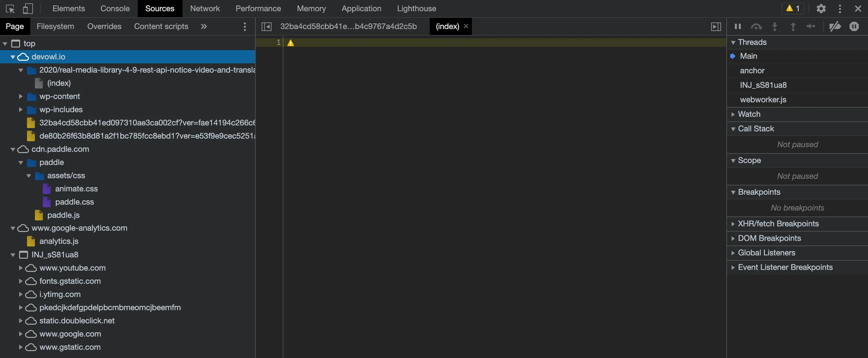Collapse the cdn.paddle.com domain node

point(13,149)
